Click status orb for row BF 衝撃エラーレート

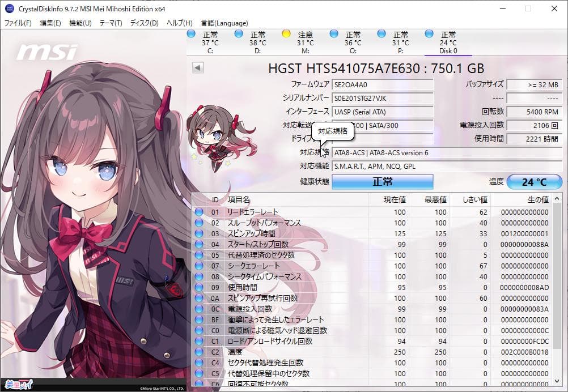pyautogui.click(x=199, y=319)
